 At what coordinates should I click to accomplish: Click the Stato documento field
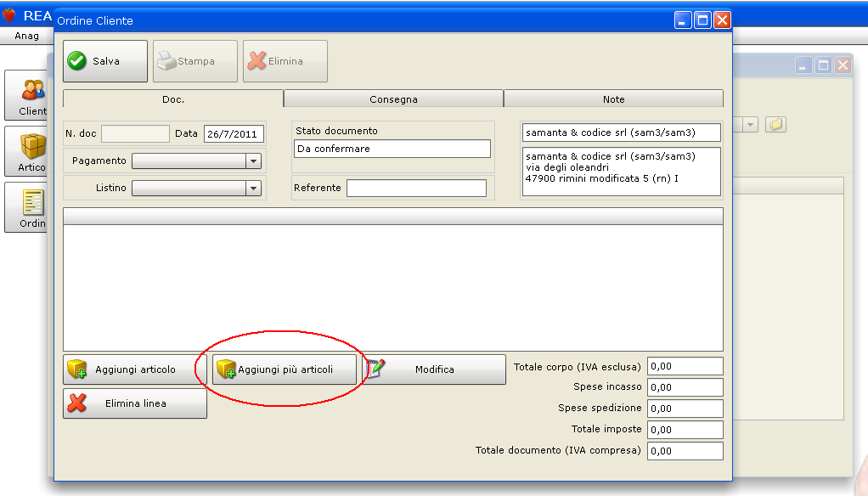[x=392, y=149]
